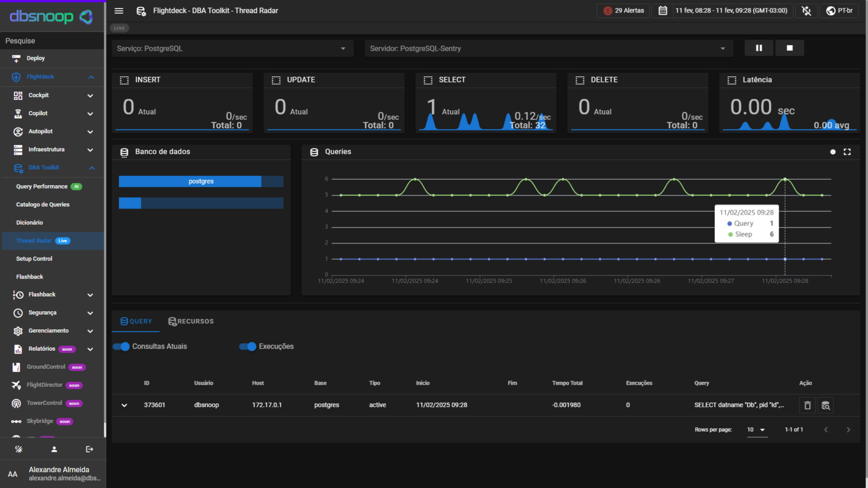Open Deploy in the sidebar

(x=52, y=58)
